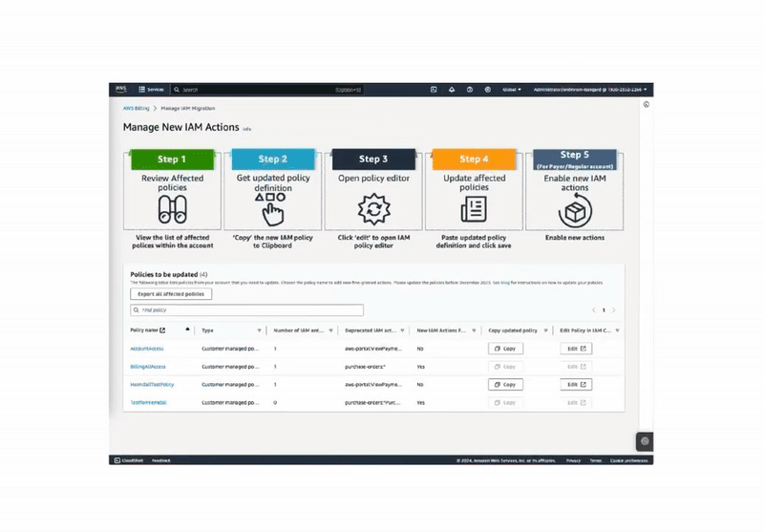Click page number 1 in pagination
The width and height of the screenshot is (764, 532).
[x=604, y=309]
